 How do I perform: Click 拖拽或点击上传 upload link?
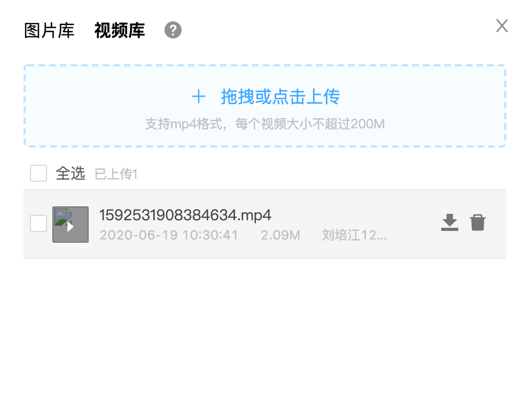(x=280, y=97)
